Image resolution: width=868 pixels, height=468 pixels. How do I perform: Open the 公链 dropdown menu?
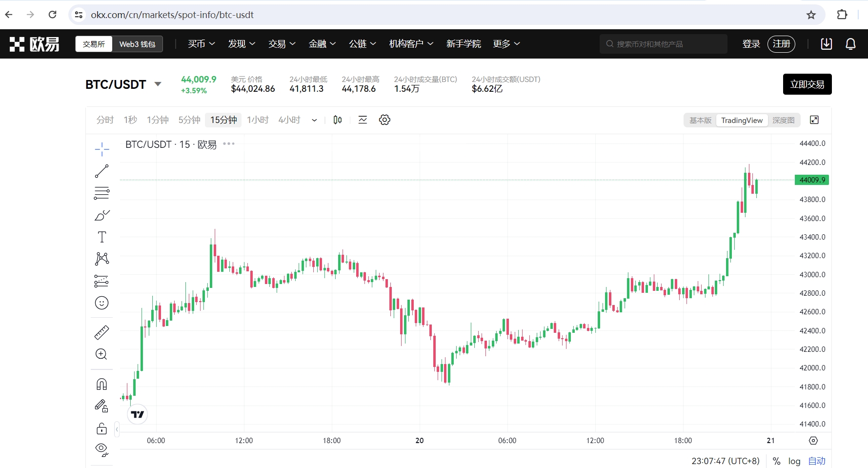pyautogui.click(x=363, y=44)
